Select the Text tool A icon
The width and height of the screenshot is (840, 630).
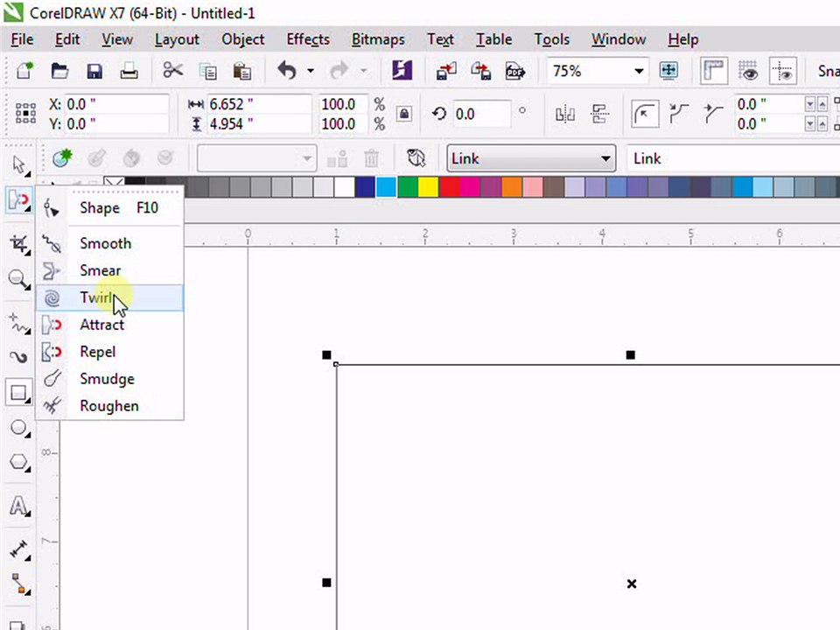point(18,506)
